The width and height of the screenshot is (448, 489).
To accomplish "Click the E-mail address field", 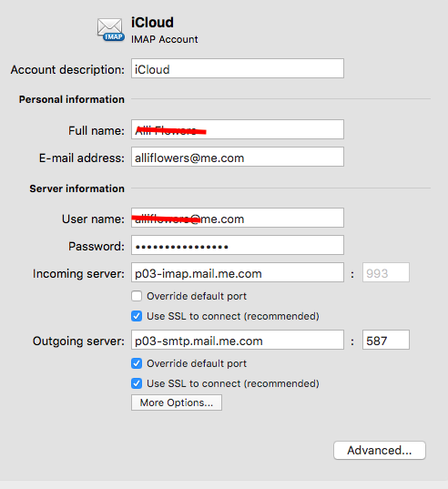I will (238, 157).
